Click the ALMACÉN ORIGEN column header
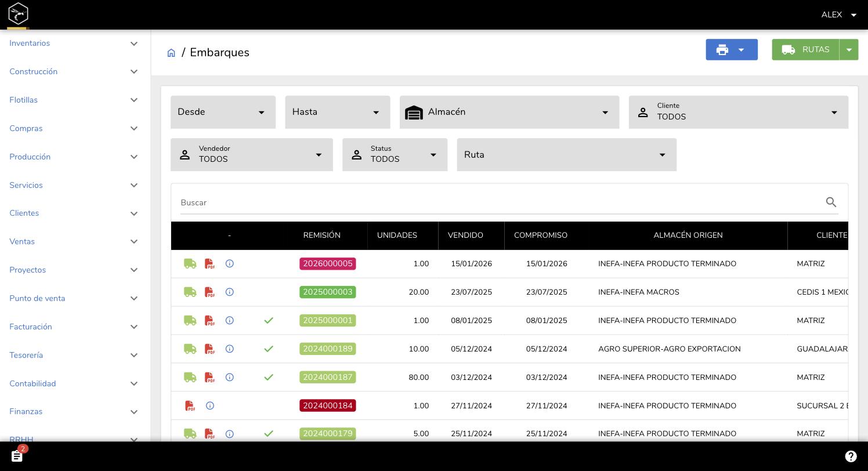Image resolution: width=868 pixels, height=471 pixels. tap(688, 236)
